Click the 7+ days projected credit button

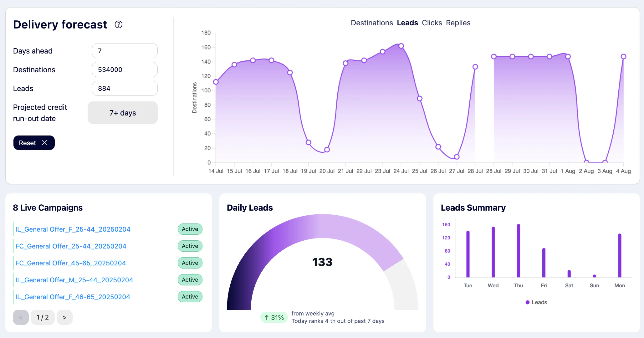tap(122, 113)
